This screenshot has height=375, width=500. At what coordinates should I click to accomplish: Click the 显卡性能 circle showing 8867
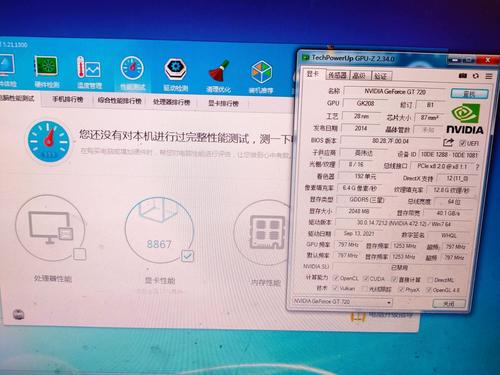[x=159, y=231]
